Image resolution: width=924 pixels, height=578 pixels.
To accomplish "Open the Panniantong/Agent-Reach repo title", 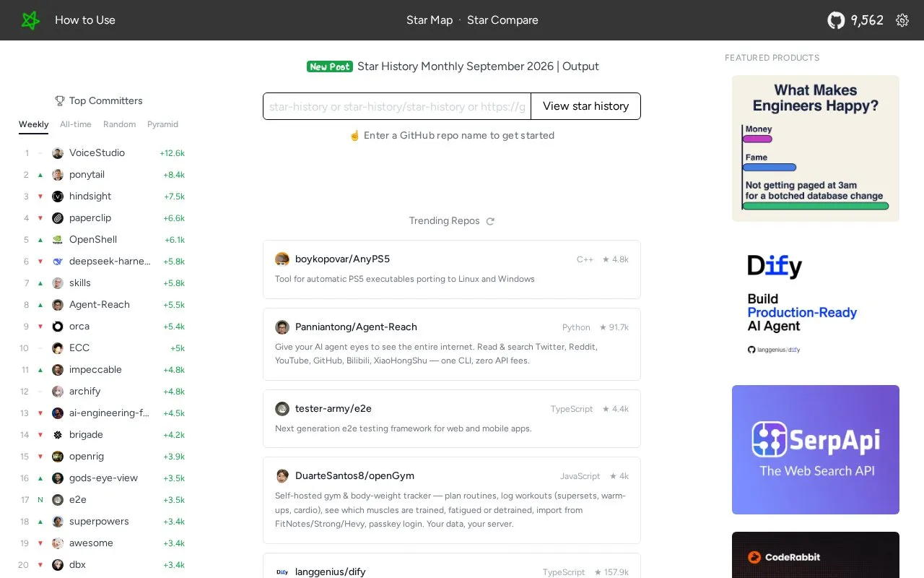I will click(356, 327).
